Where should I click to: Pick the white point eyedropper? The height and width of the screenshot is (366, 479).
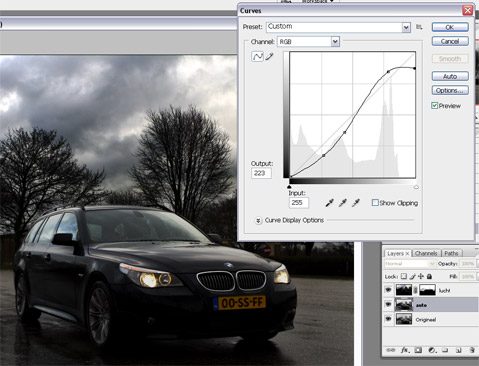(x=356, y=202)
